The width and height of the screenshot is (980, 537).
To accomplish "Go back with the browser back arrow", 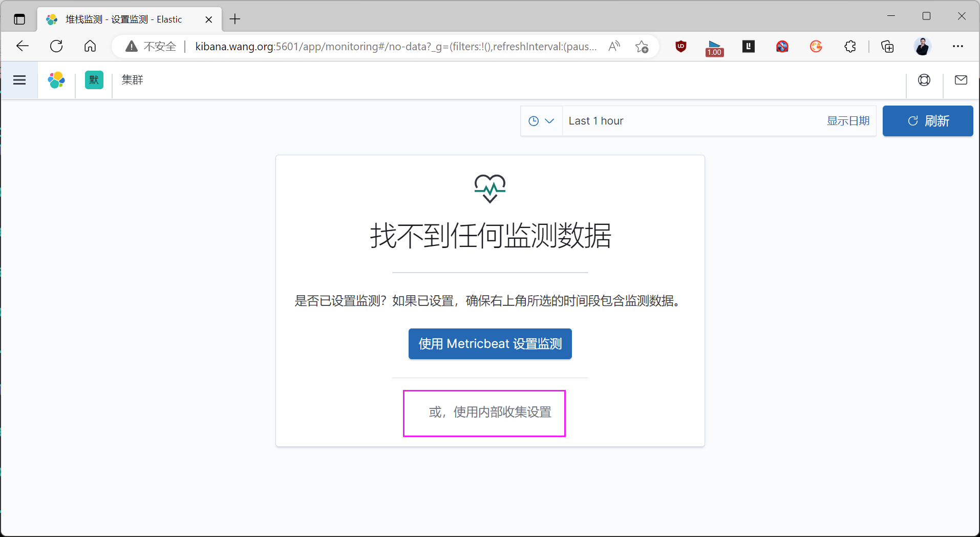I will tap(23, 46).
